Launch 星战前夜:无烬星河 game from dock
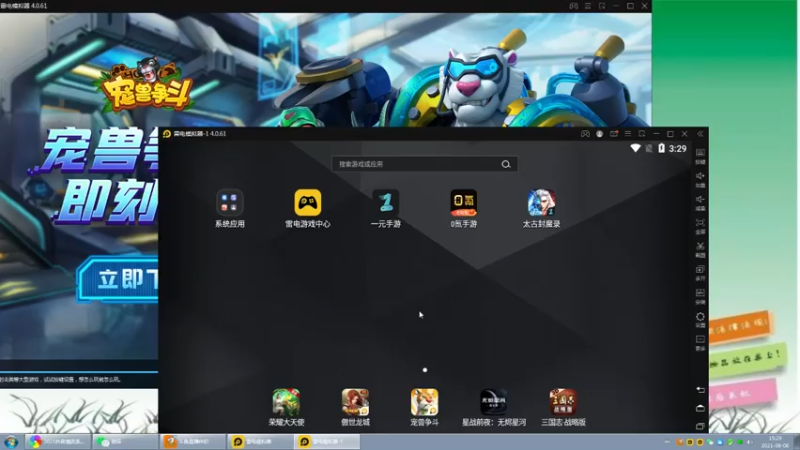This screenshot has height=450, width=800. 494,402
